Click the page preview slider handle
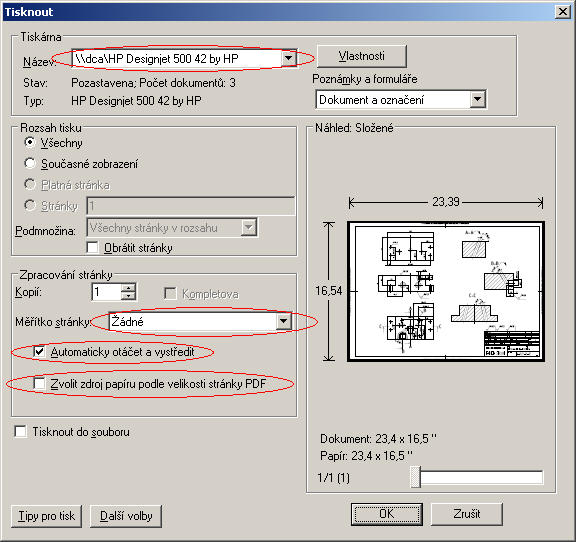The height and width of the screenshot is (542, 576). [x=415, y=477]
